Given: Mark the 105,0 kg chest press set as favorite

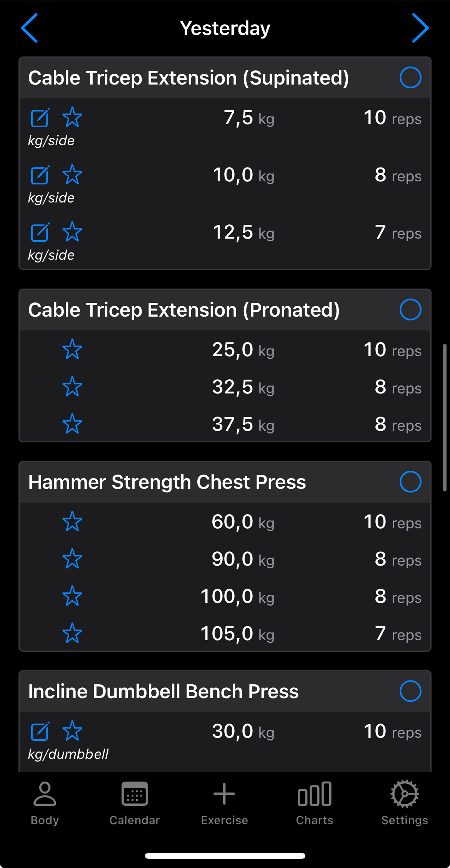Looking at the screenshot, I should click(x=72, y=633).
